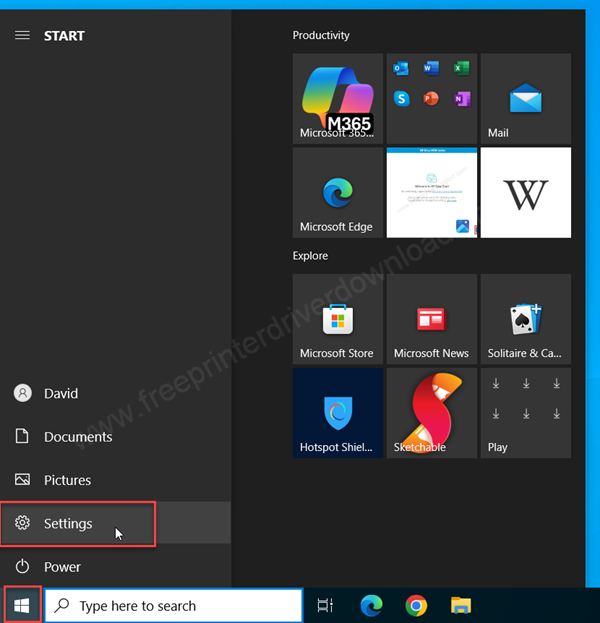Expand the Play folder tile

pyautogui.click(x=525, y=413)
